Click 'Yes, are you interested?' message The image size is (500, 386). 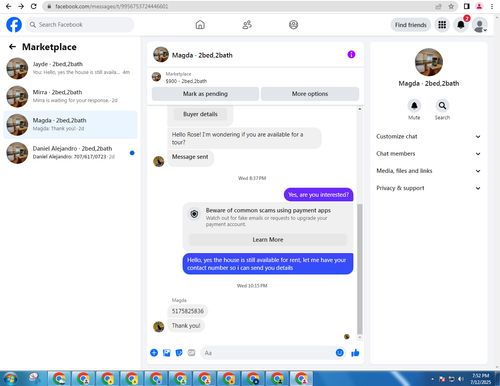click(318, 195)
